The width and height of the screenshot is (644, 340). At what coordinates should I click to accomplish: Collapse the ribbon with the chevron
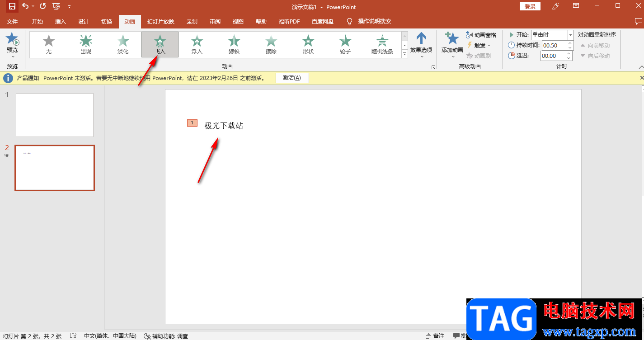click(640, 67)
